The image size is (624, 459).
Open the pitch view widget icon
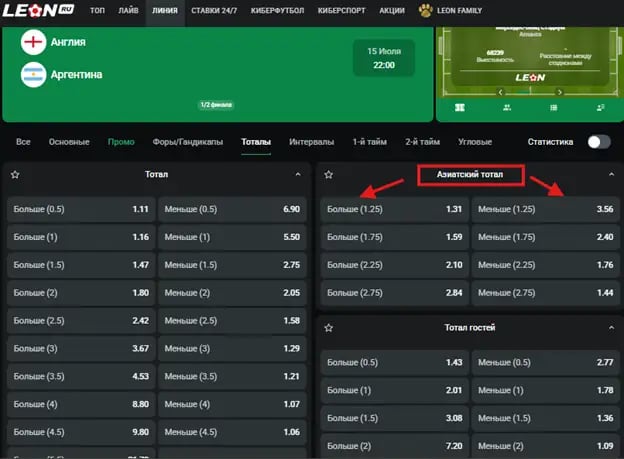(x=460, y=107)
